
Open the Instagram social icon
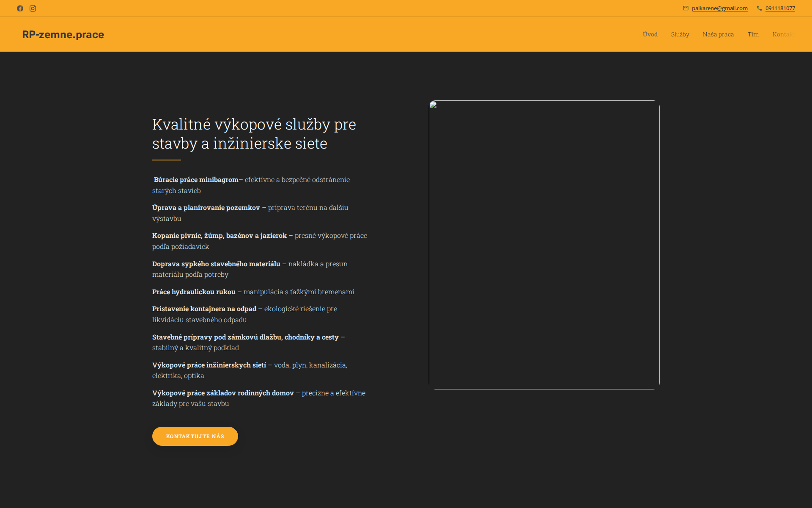click(x=33, y=8)
